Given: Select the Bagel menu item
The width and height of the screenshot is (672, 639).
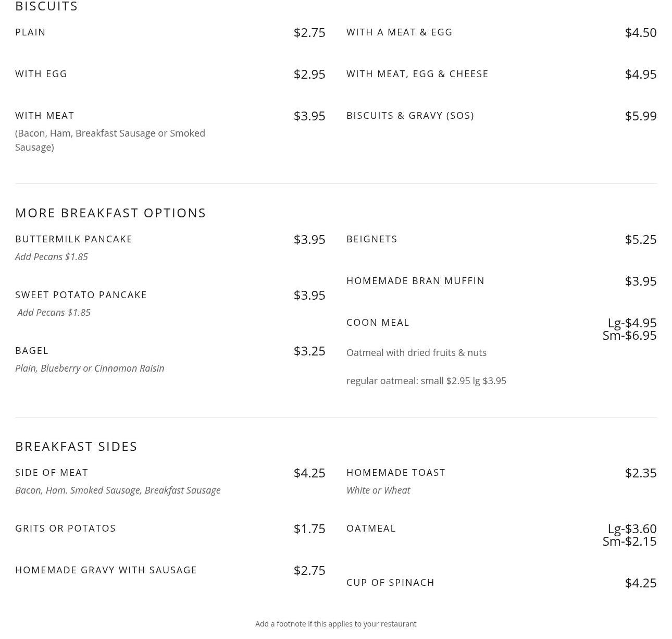Looking at the screenshot, I should coord(32,351).
